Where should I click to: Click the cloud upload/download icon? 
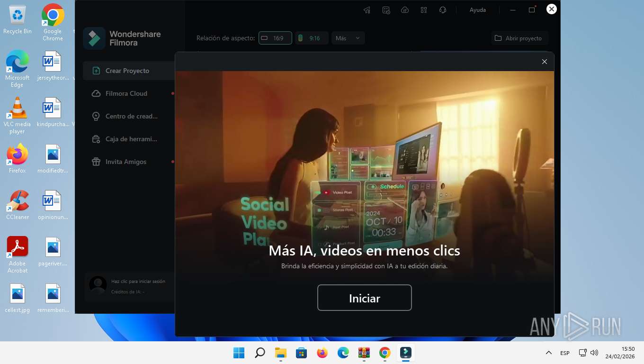(x=405, y=10)
